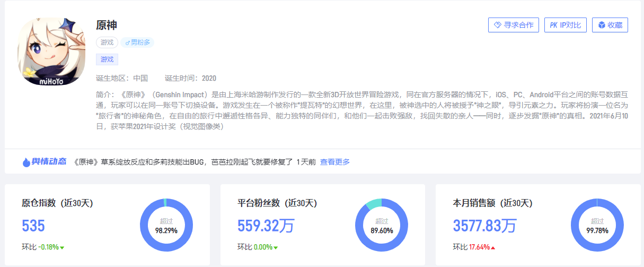Click the blue filled 游戏 category tag

coord(107,59)
